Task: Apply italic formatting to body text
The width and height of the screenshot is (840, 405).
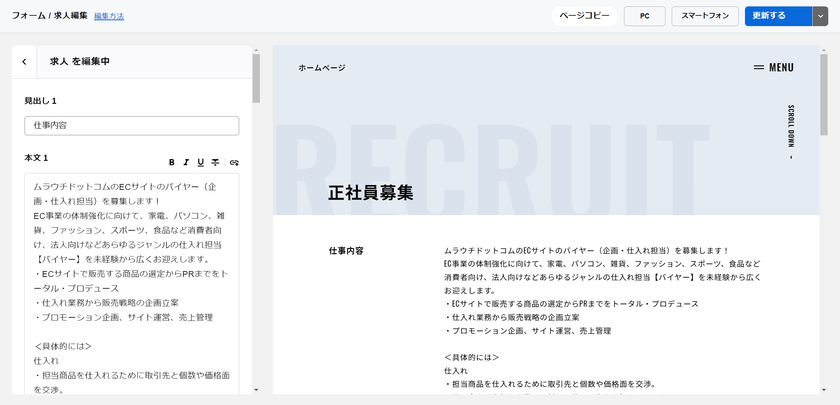Action: click(x=186, y=162)
